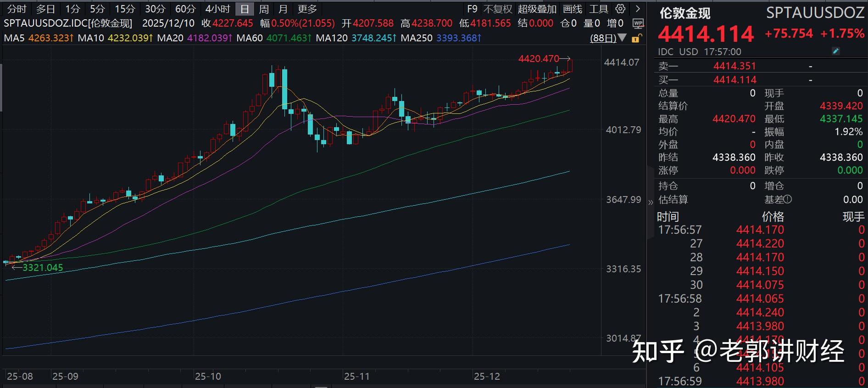
Task: Open the 工具 tools menu
Action: [599, 9]
